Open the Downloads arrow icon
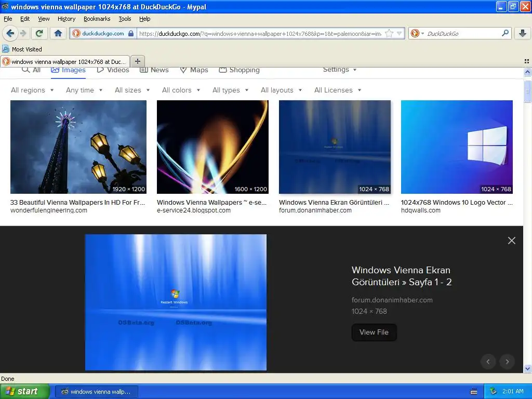532x399 pixels. coord(523,33)
